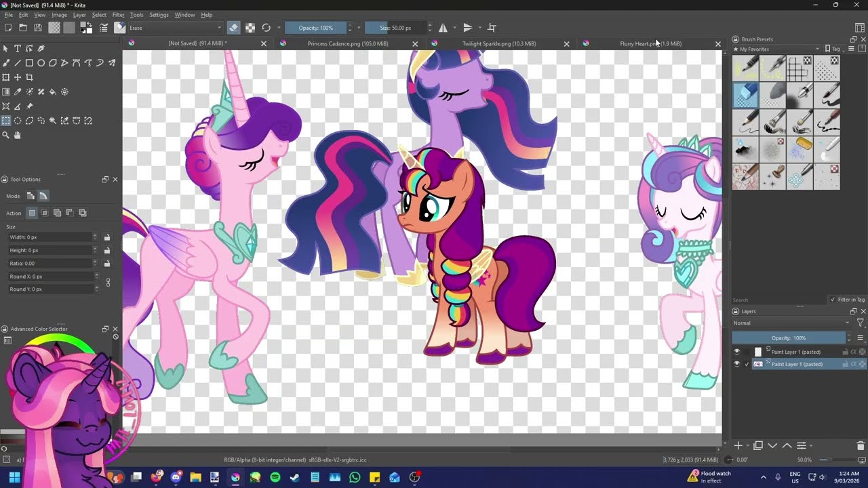Select the Color Sampler eyedropper tool

tap(18, 91)
